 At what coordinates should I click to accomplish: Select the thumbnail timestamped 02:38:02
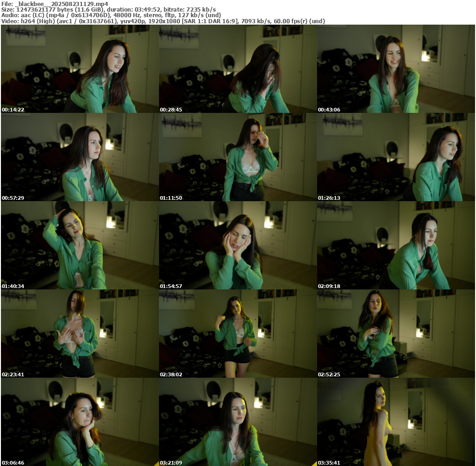tap(238, 334)
